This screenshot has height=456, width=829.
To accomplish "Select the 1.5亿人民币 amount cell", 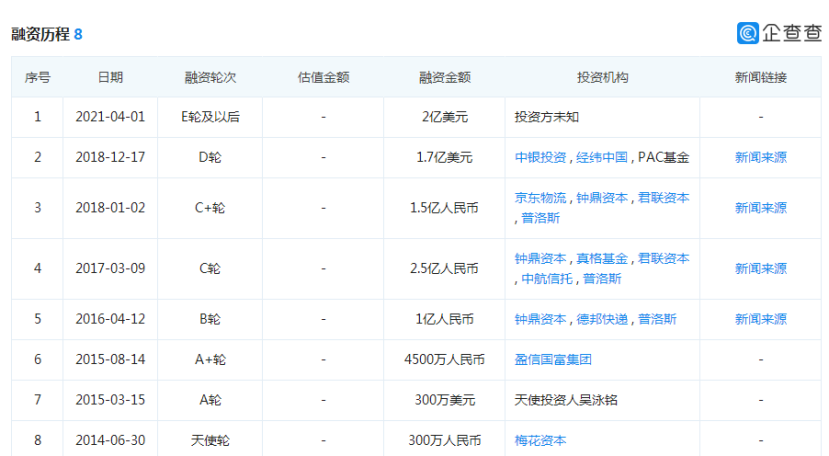I will point(445,208).
